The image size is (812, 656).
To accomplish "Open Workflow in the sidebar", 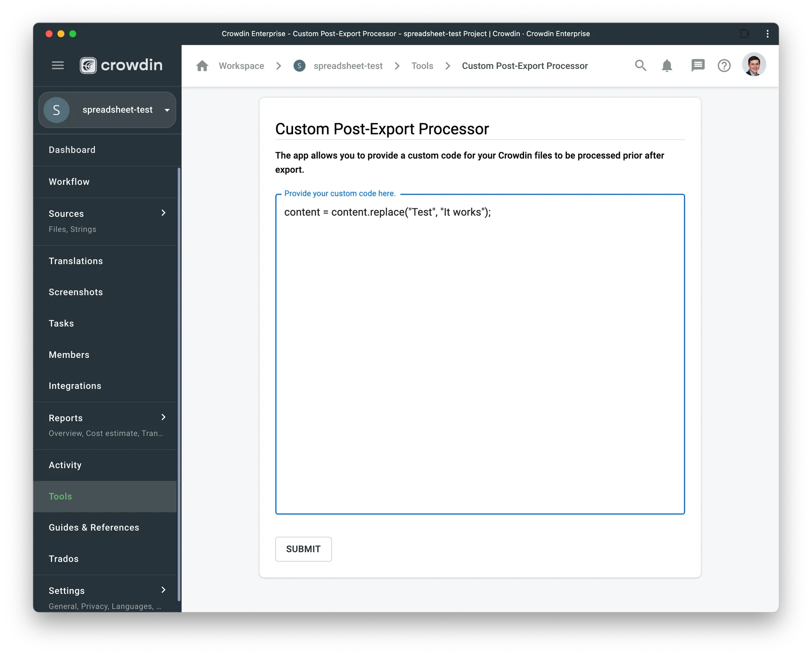I will 105,182.
